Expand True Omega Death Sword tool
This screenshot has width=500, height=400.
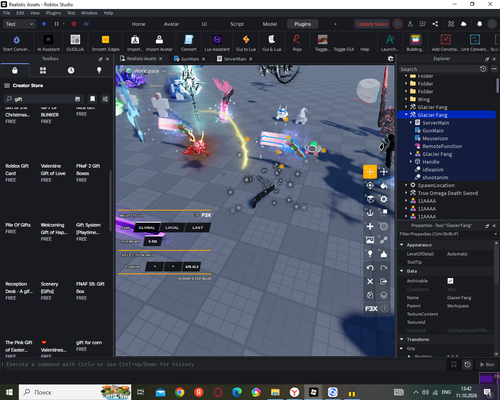[x=406, y=193]
